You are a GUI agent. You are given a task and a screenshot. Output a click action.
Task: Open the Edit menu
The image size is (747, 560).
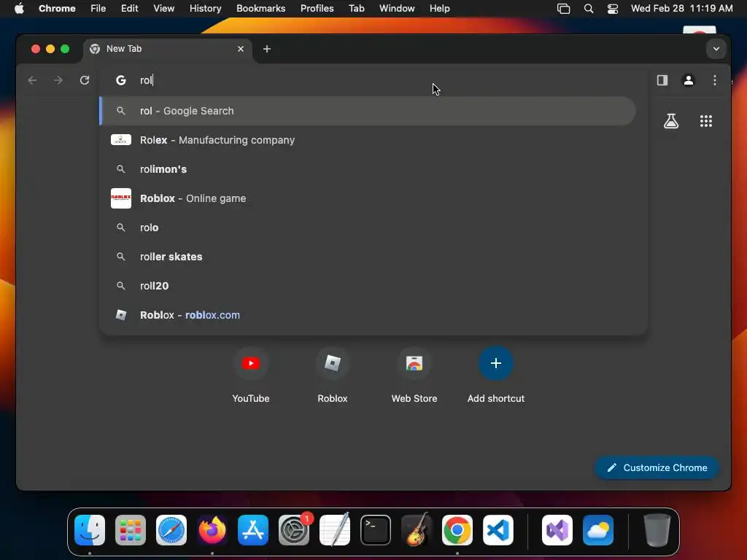(129, 8)
